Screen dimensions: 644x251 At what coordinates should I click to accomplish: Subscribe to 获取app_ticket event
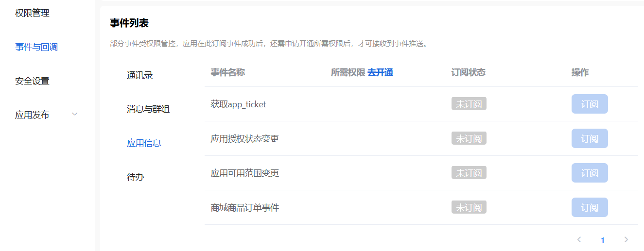590,104
